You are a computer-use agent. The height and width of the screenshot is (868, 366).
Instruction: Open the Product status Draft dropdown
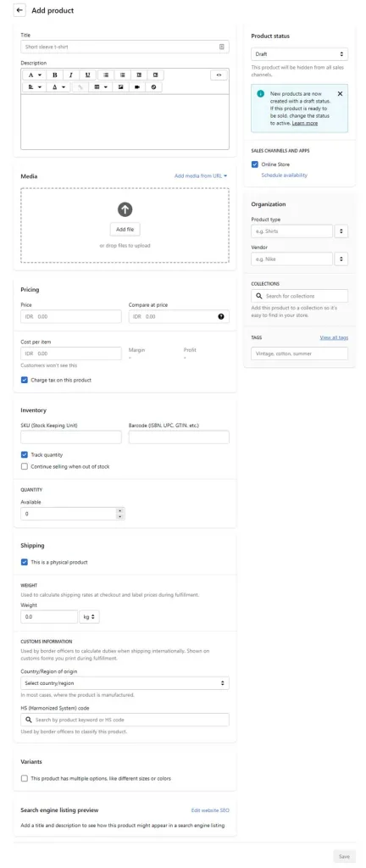point(300,54)
